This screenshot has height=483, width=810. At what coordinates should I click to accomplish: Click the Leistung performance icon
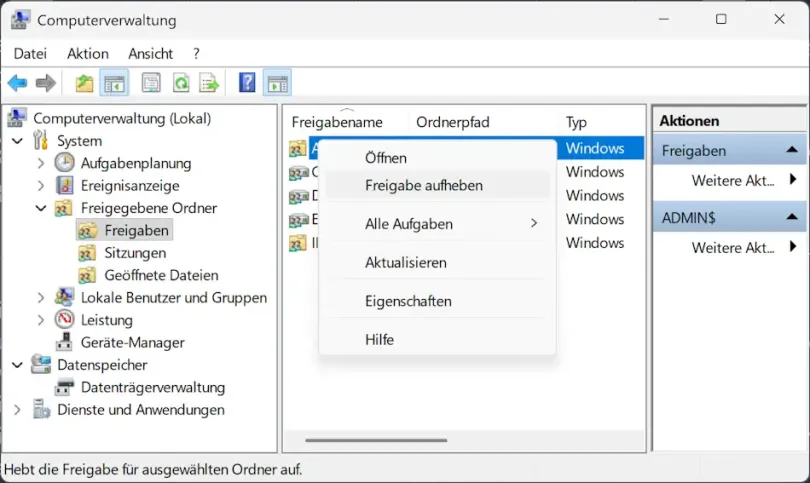65,319
